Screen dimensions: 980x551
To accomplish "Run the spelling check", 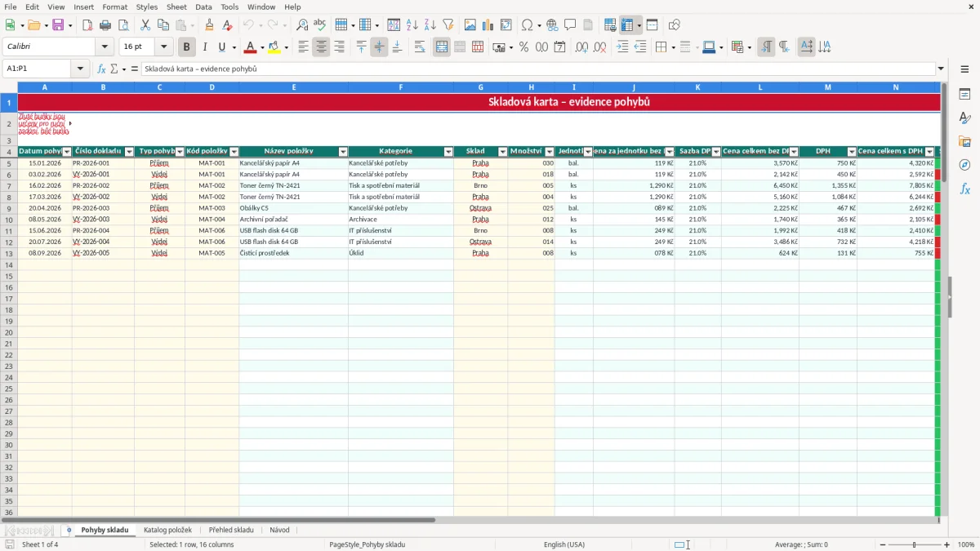I will [320, 25].
